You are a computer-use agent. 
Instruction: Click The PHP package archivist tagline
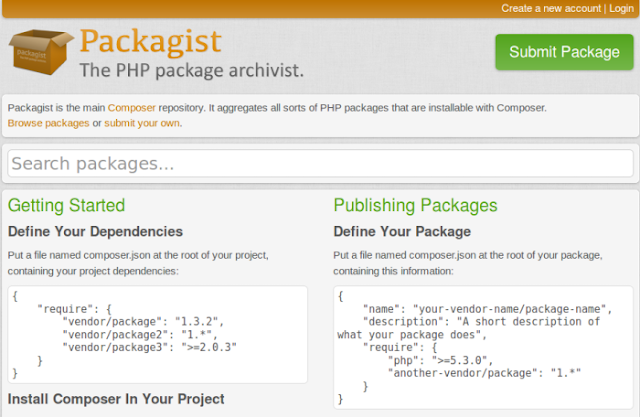[x=192, y=70]
